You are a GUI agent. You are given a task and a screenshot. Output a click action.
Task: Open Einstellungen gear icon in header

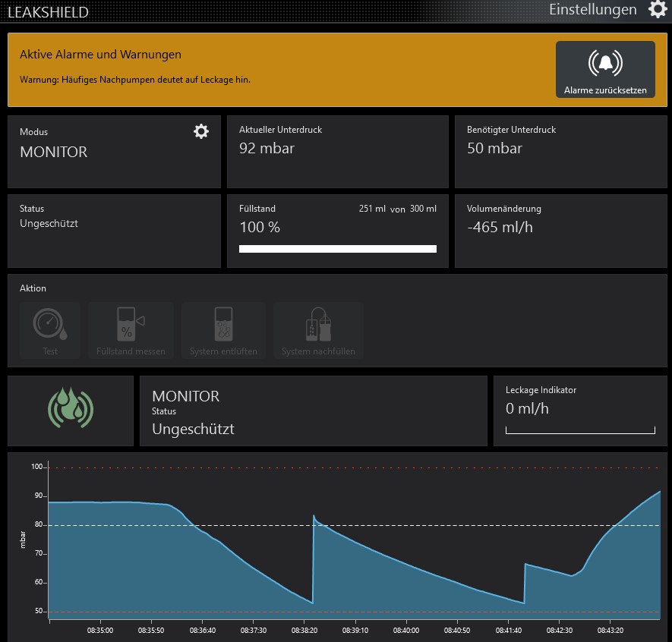[x=658, y=10]
